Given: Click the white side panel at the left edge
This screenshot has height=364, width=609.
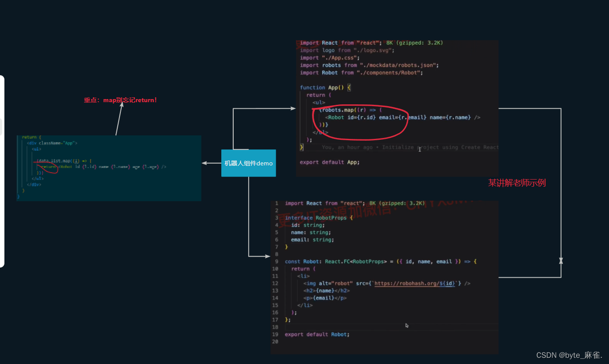Looking at the screenshot, I should [2, 171].
